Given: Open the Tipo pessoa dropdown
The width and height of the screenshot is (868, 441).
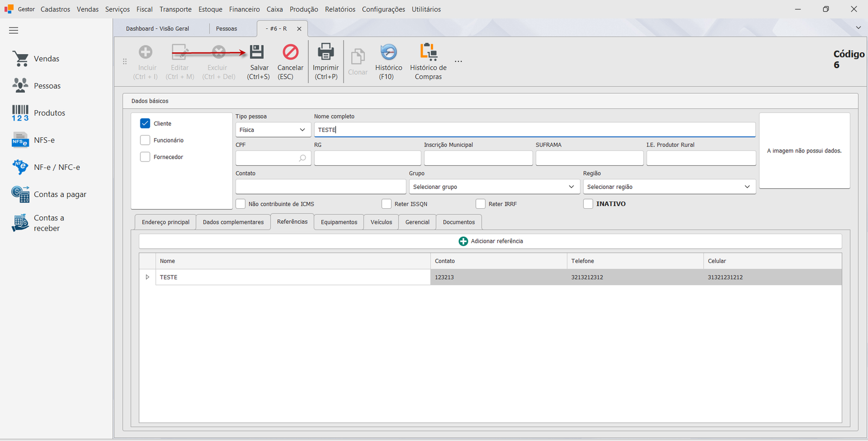Looking at the screenshot, I should 273,130.
